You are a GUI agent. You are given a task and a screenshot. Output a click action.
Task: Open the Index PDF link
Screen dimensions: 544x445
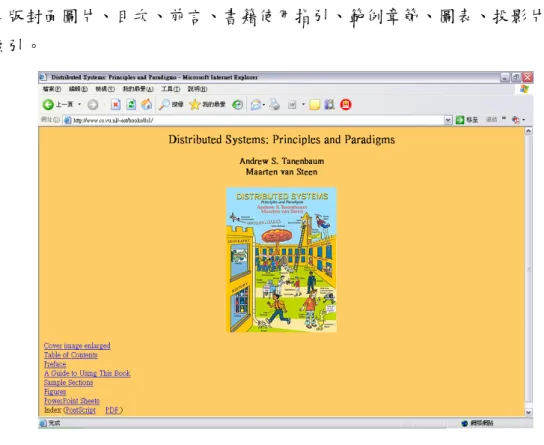pyautogui.click(x=112, y=410)
